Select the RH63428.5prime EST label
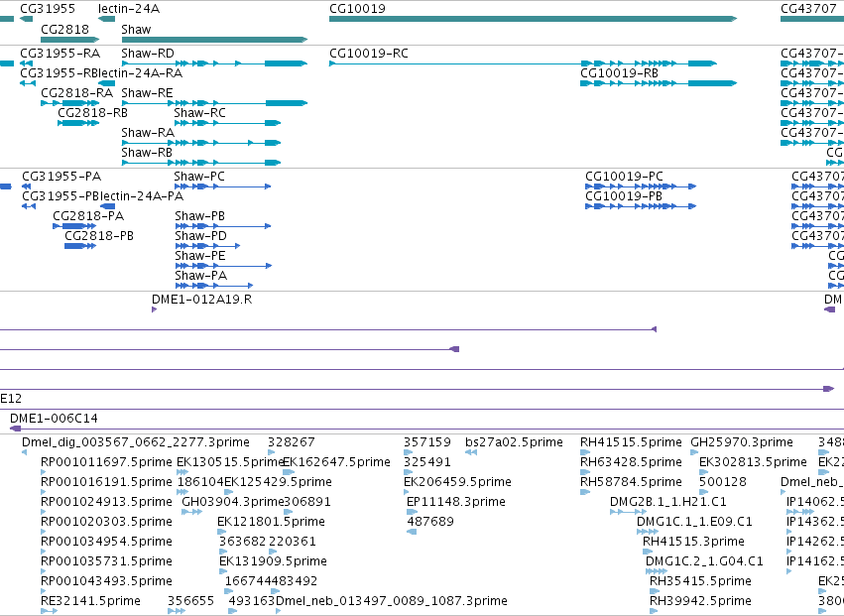 coord(631,462)
